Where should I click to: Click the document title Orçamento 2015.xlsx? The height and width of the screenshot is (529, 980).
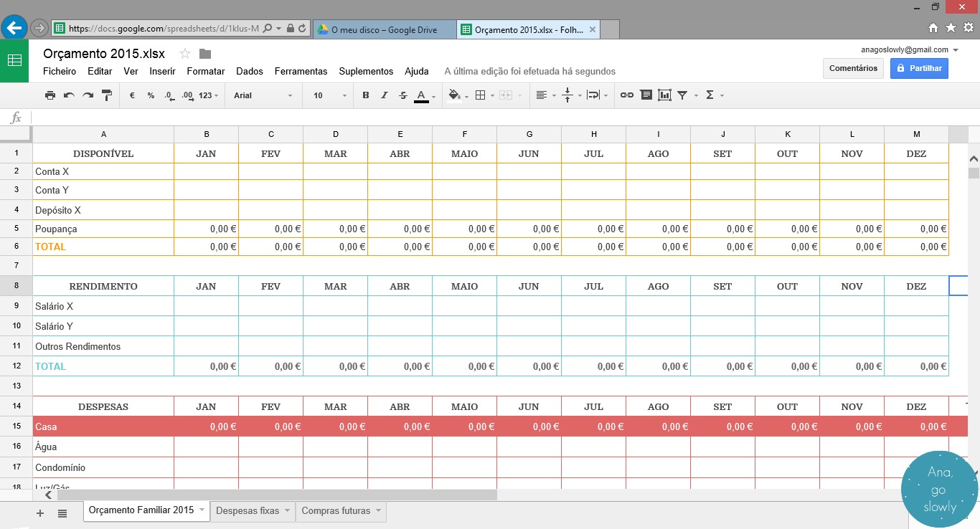pyautogui.click(x=104, y=54)
